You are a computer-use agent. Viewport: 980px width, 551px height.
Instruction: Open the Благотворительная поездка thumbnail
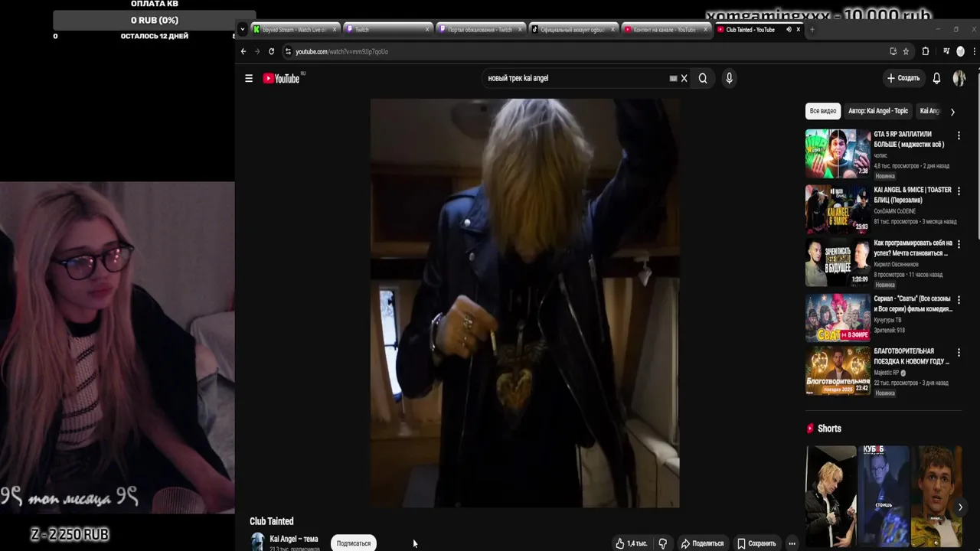(x=838, y=370)
